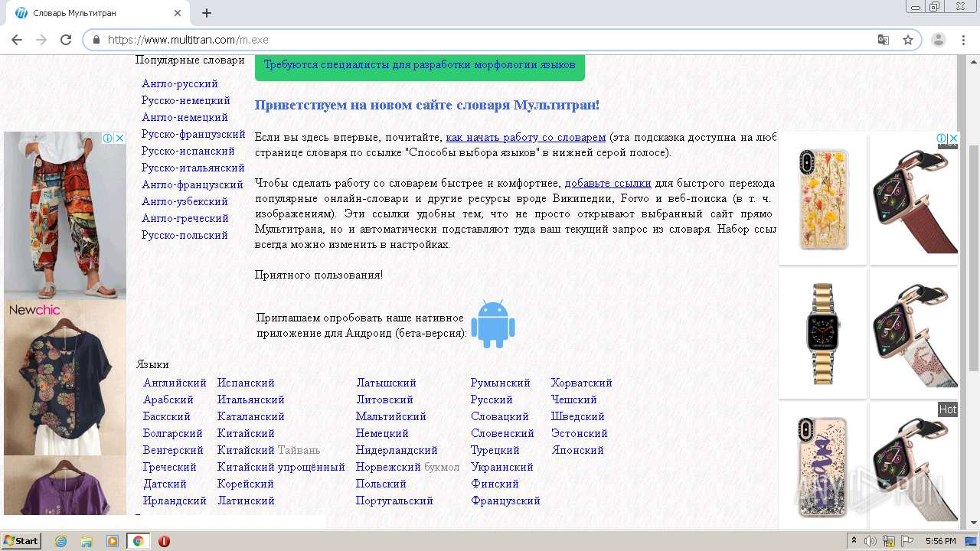
Task: Open the media player taskbar icon
Action: click(113, 541)
